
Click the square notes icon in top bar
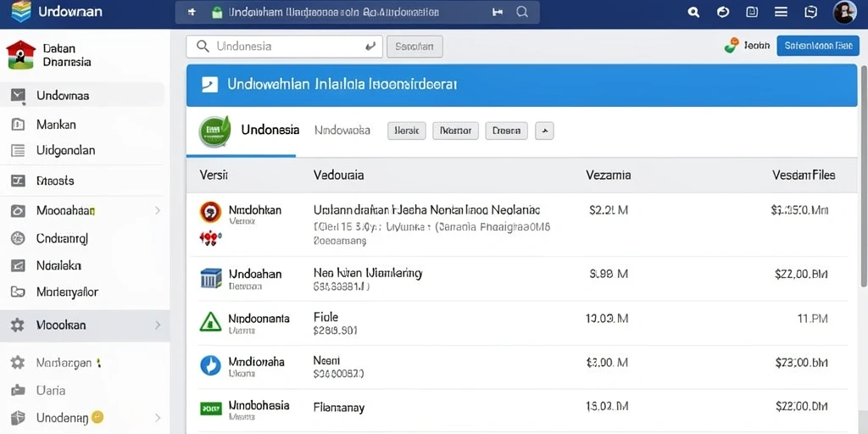pos(752,12)
